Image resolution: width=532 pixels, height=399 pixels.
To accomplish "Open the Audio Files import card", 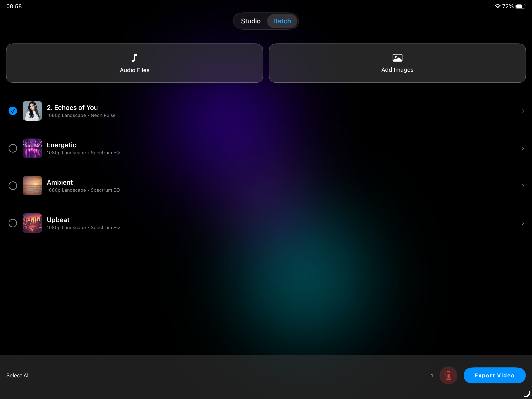I will [134, 63].
